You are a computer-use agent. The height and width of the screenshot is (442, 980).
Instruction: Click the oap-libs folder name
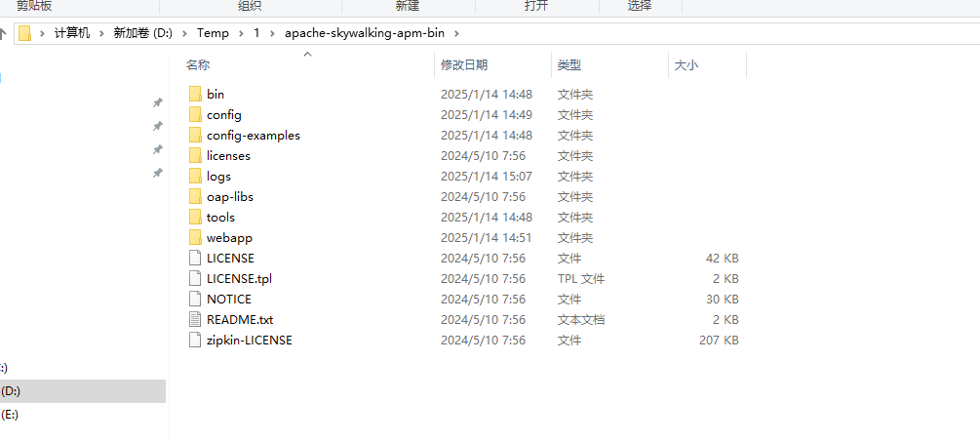[x=230, y=197]
